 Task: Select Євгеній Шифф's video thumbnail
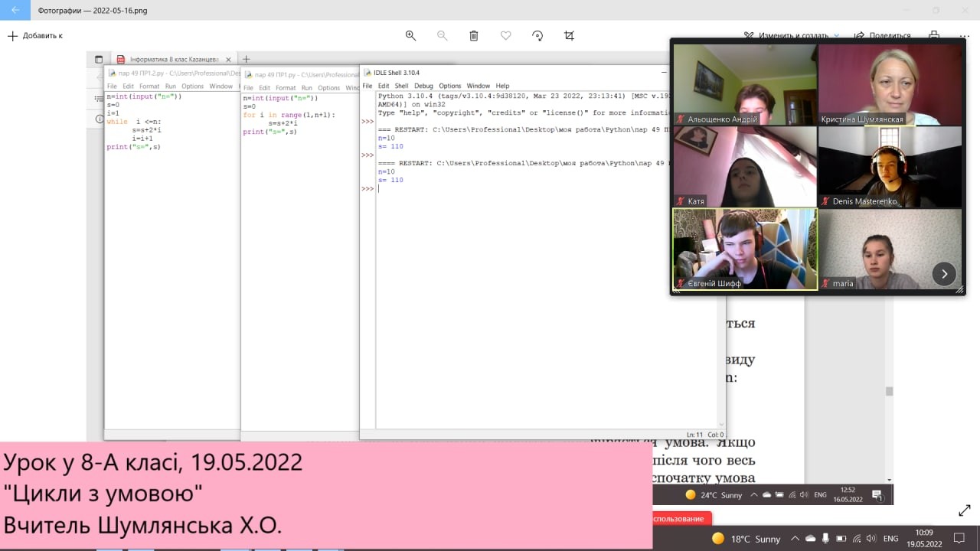[x=745, y=249]
